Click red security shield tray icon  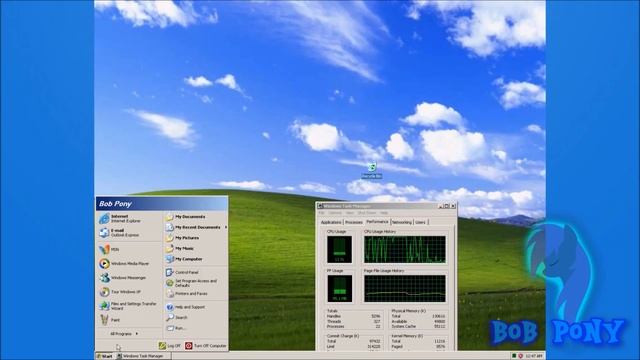tap(520, 356)
